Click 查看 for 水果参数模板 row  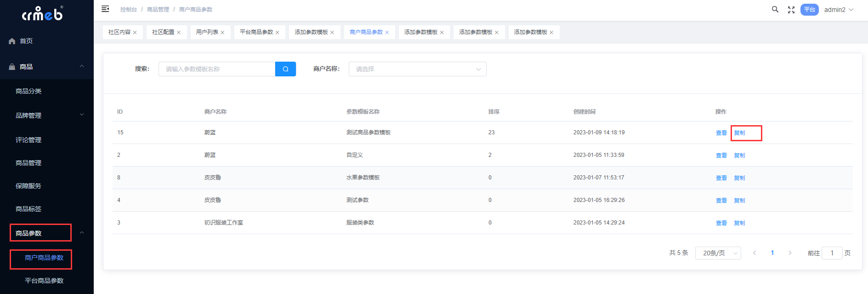[x=721, y=178]
